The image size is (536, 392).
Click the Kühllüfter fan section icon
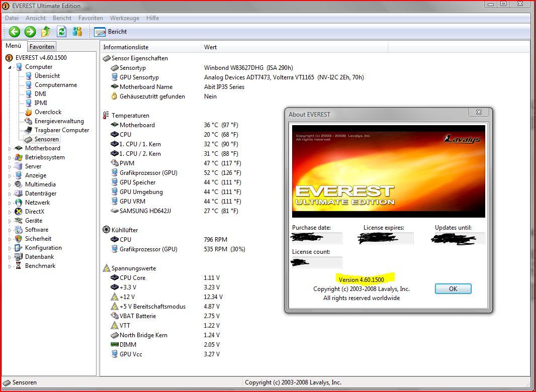pyautogui.click(x=106, y=230)
